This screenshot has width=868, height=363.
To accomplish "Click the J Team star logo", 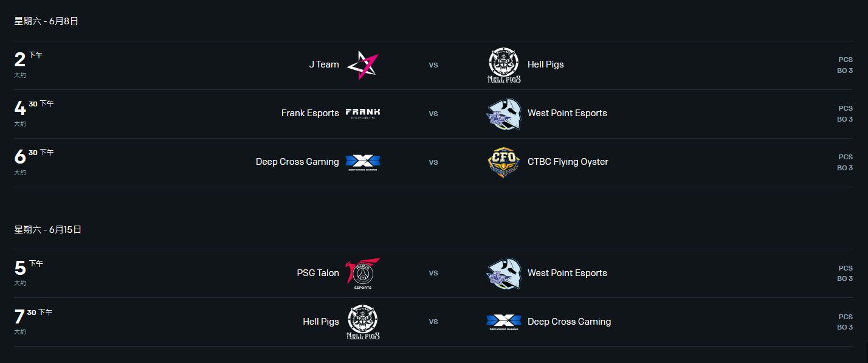I will coord(362,65).
